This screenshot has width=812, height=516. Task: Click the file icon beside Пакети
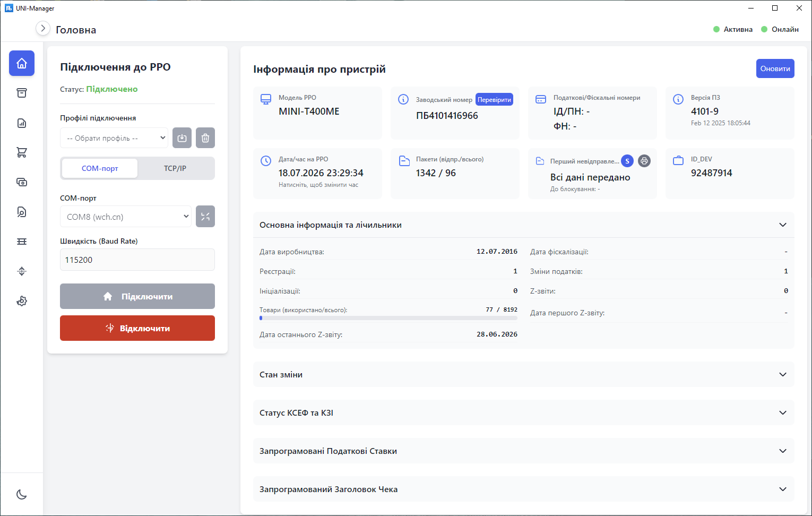click(404, 161)
